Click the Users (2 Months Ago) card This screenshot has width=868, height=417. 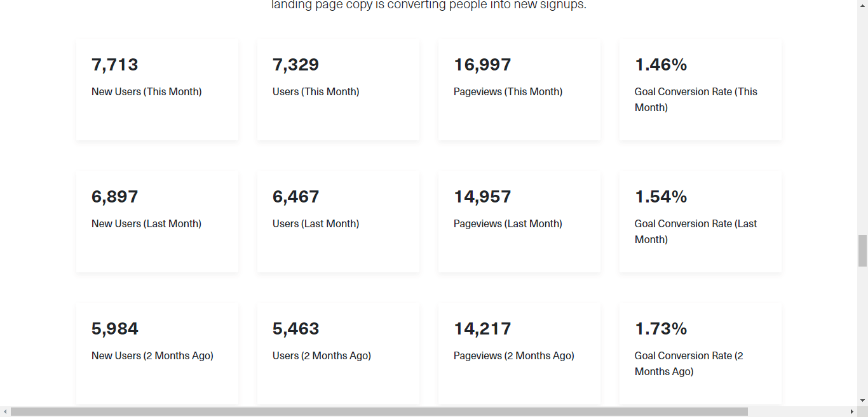[x=338, y=353]
